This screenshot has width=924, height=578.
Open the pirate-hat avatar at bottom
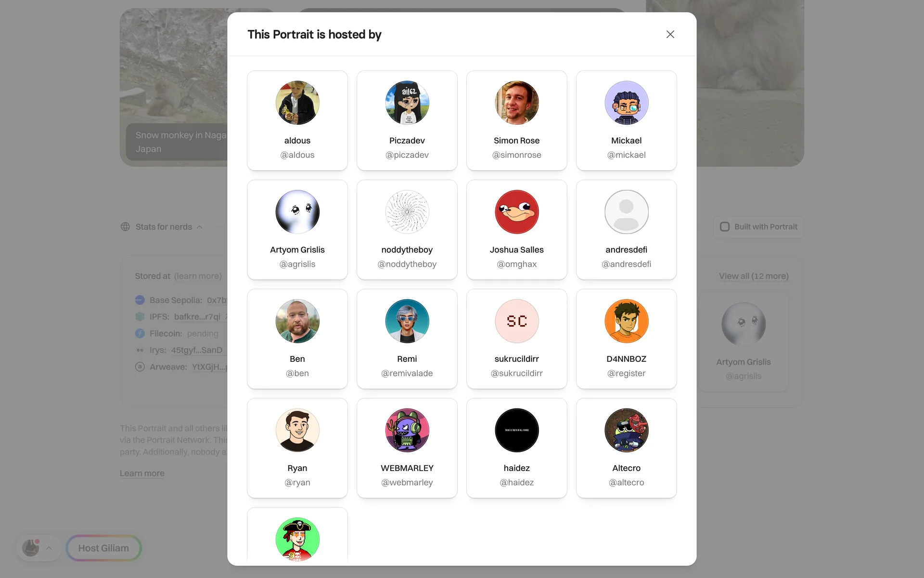(x=297, y=539)
